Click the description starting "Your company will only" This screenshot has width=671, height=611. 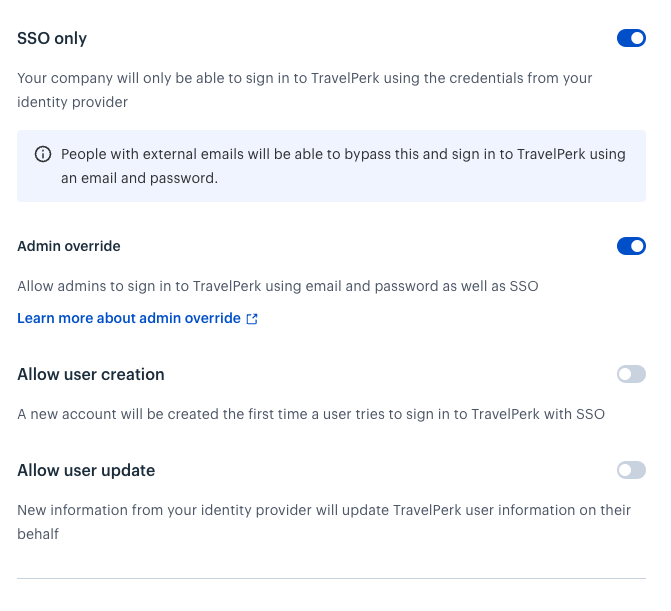[305, 90]
